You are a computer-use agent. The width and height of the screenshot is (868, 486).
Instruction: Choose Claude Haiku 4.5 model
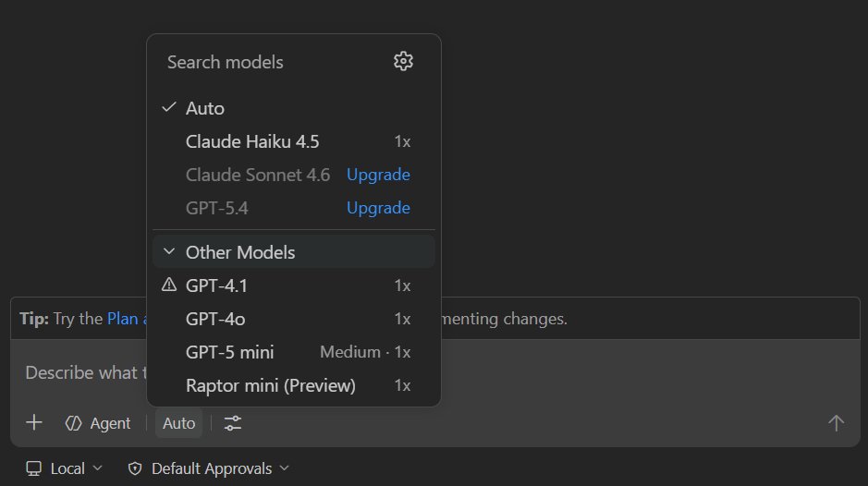[x=293, y=141]
